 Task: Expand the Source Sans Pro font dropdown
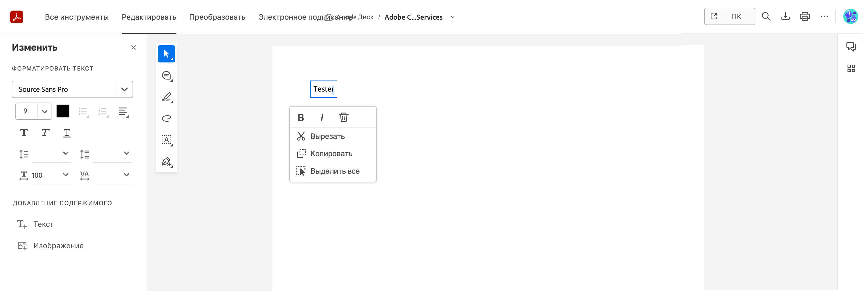click(124, 90)
